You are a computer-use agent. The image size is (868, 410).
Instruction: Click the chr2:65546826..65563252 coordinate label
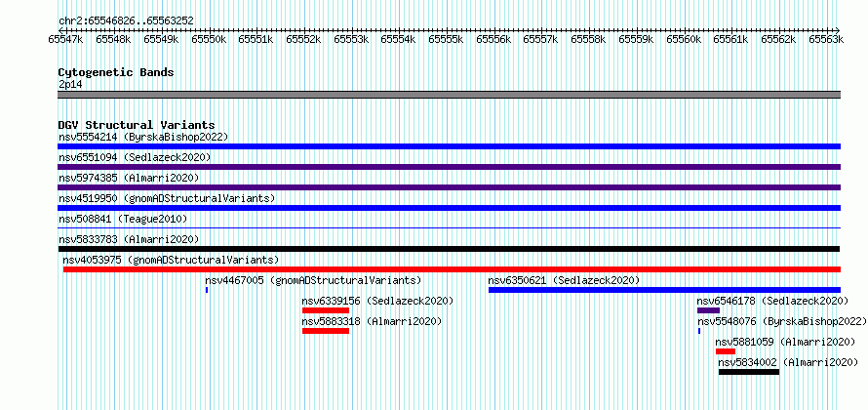click(126, 21)
